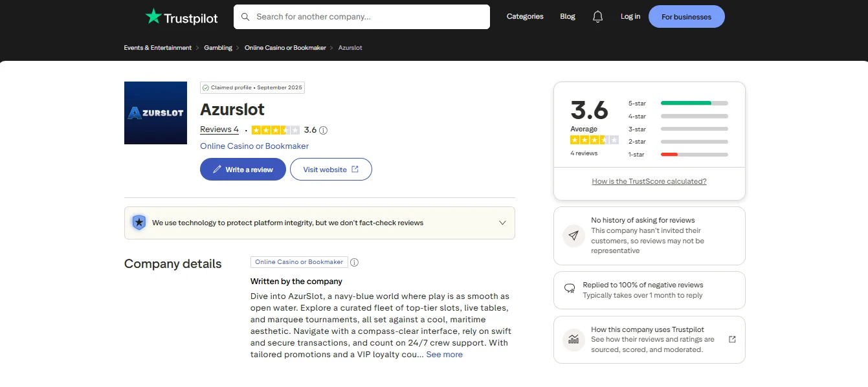This screenshot has width=868, height=387.
Task: Click the Azurslot company name heading
Action: click(x=232, y=109)
